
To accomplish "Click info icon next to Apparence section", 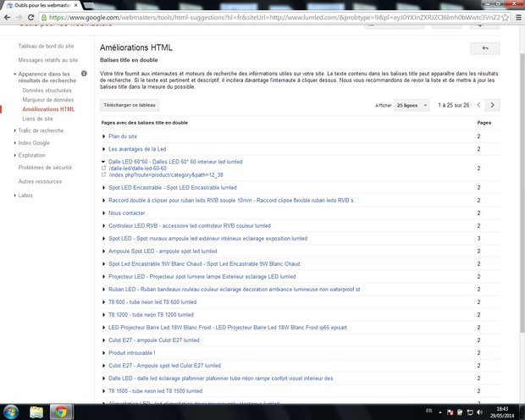I will tap(84, 74).
